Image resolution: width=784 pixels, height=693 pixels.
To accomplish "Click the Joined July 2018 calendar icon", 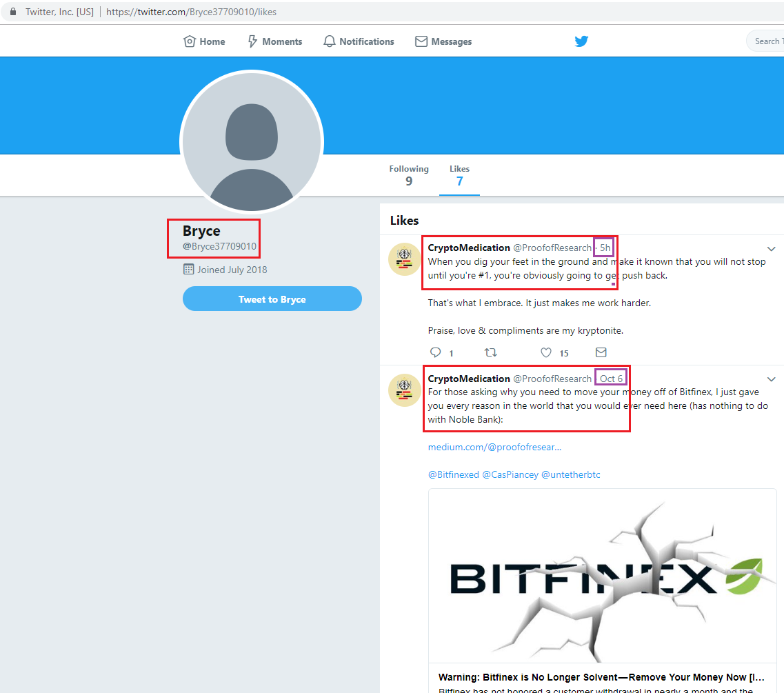I will click(x=188, y=269).
